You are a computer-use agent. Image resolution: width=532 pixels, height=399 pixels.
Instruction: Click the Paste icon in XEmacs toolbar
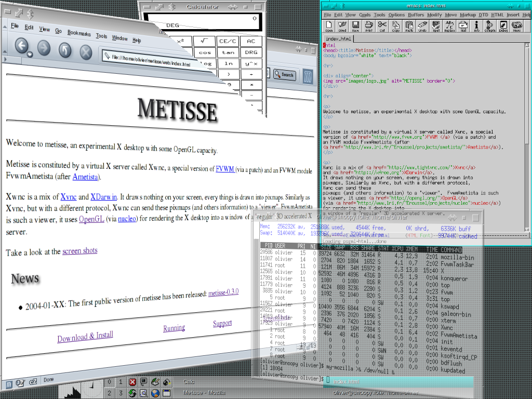coord(409,25)
